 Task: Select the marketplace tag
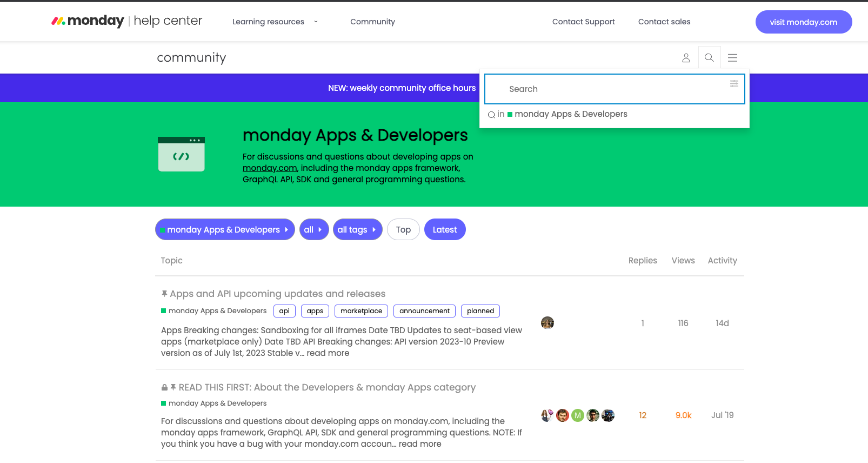[361, 311]
